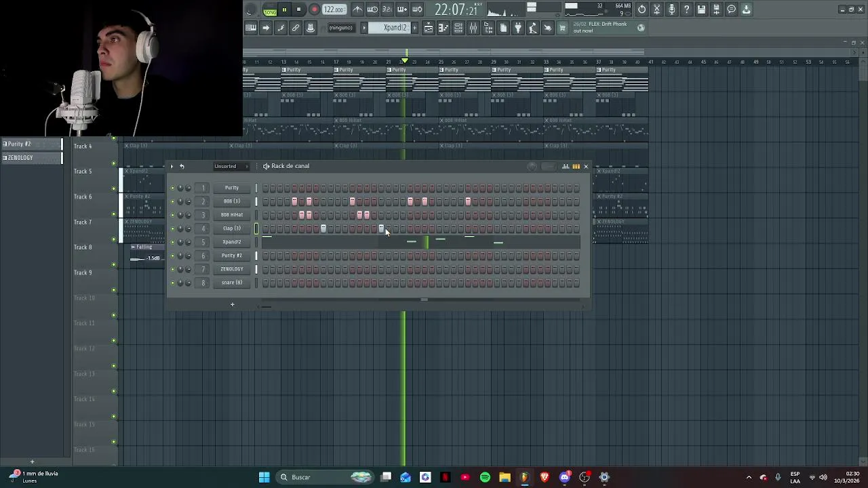Click the save project disk icon

[701, 9]
